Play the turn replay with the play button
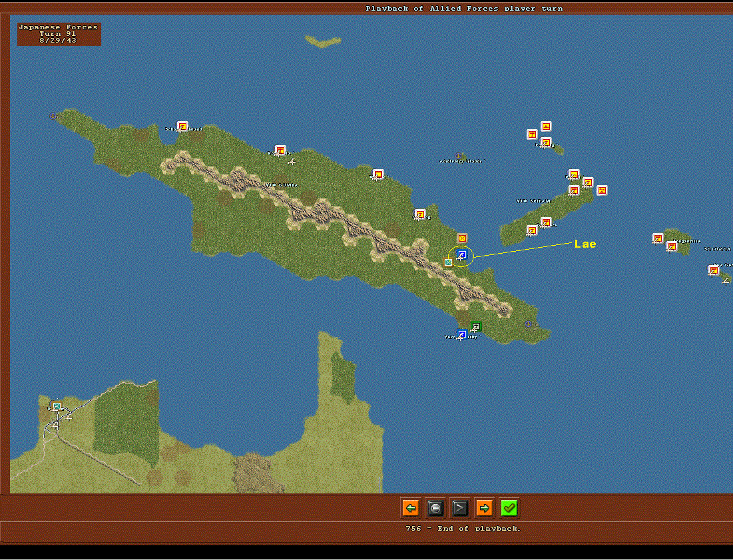 pos(460,508)
